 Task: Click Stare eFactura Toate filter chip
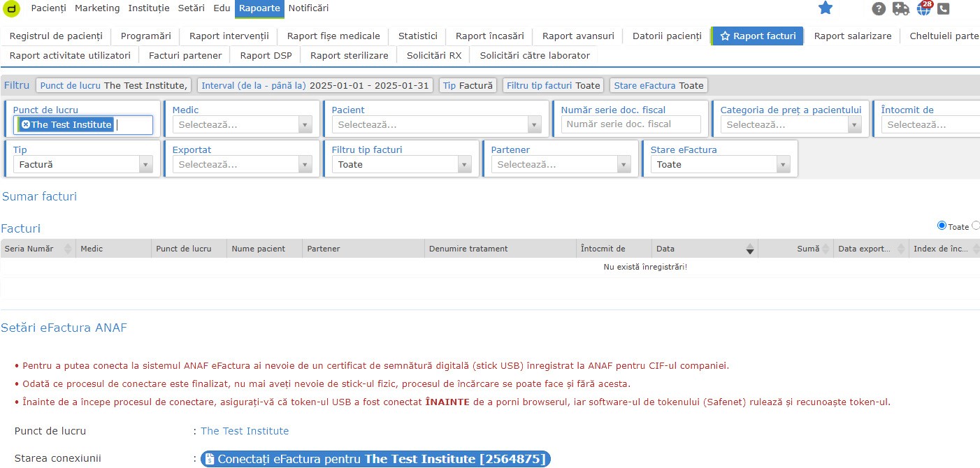(658, 85)
